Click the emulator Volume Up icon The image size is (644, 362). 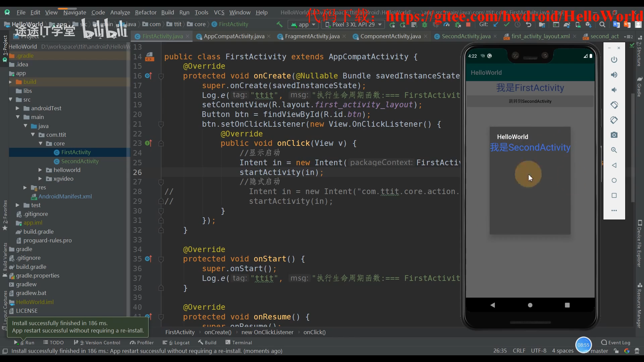point(614,75)
